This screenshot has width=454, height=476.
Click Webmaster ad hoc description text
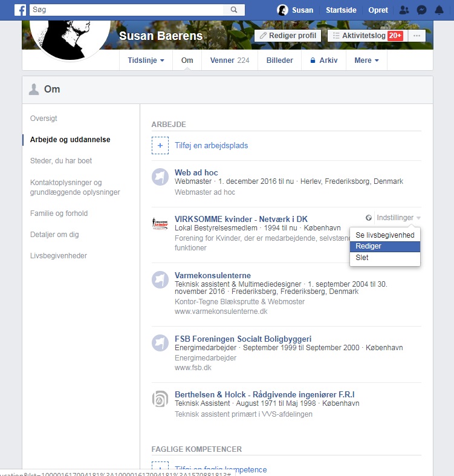pyautogui.click(x=205, y=192)
